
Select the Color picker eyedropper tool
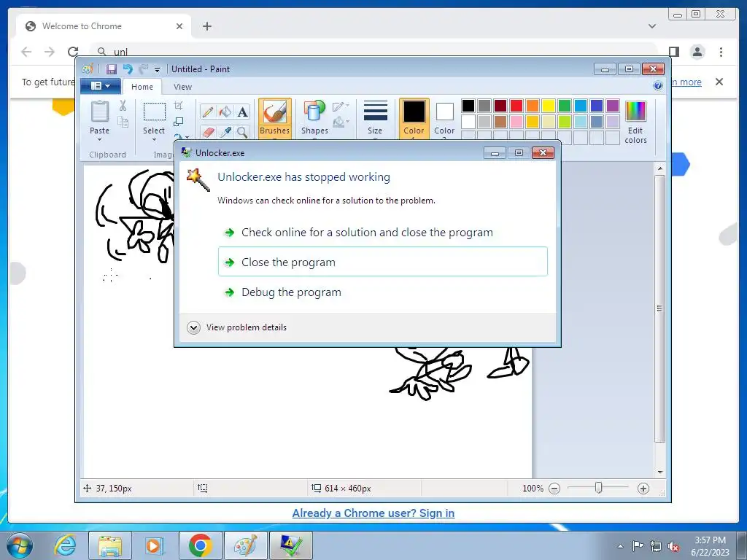tap(225, 131)
